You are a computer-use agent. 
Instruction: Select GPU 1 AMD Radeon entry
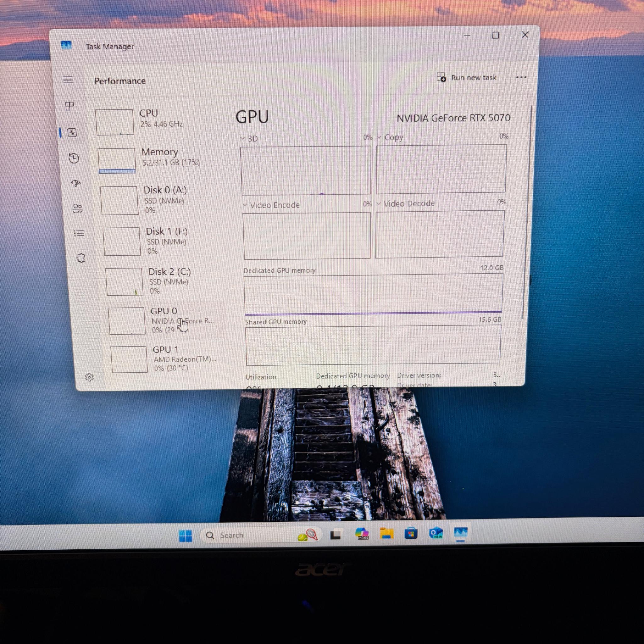point(168,359)
